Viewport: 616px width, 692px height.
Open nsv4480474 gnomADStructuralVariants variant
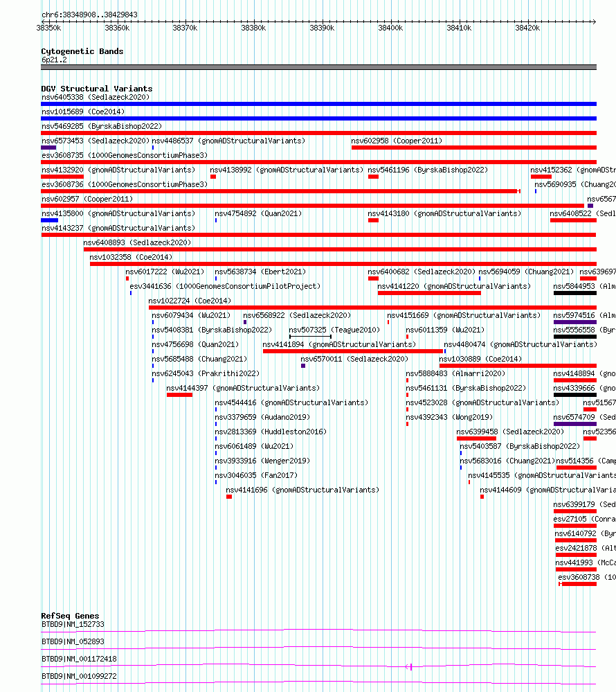520,345
